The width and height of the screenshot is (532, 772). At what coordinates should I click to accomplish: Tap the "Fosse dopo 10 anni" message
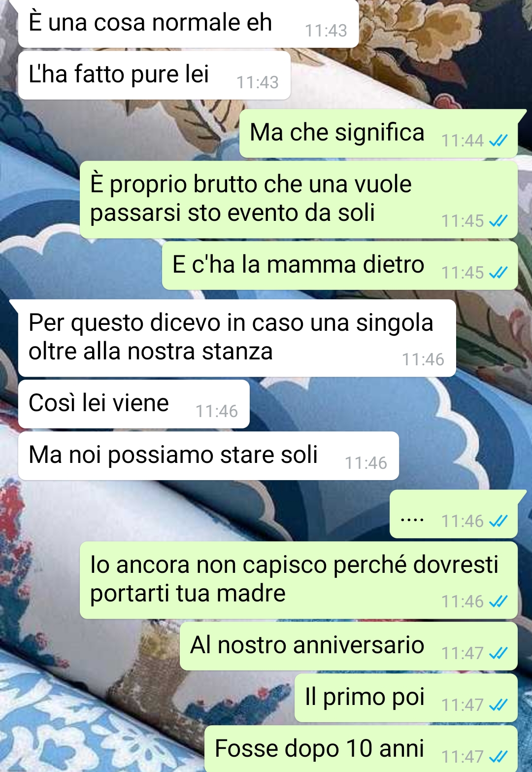361,749
